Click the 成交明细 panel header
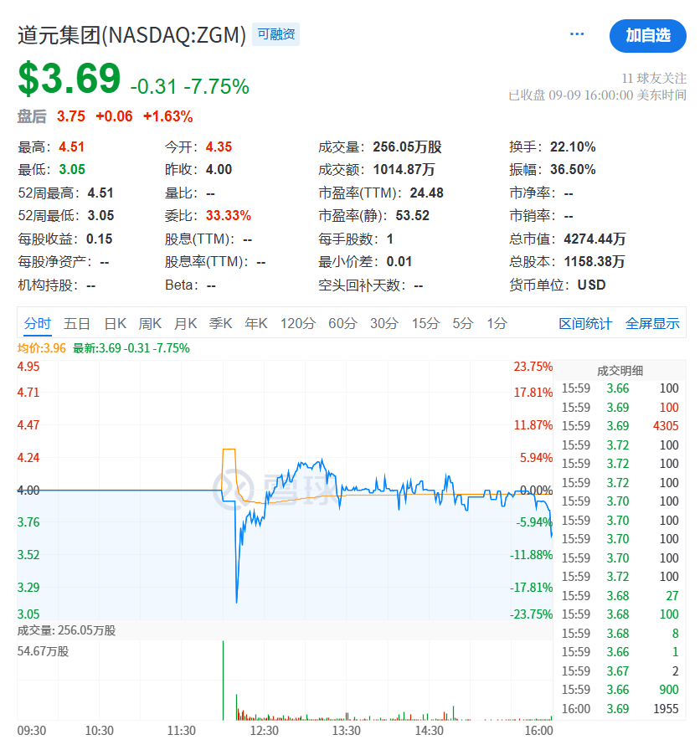Viewport: 700px width, 745px height. [x=620, y=371]
